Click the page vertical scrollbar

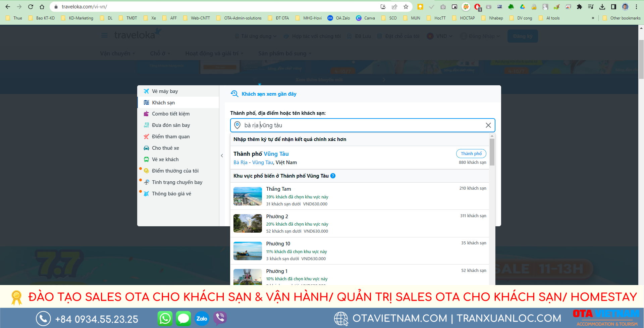coord(641,59)
